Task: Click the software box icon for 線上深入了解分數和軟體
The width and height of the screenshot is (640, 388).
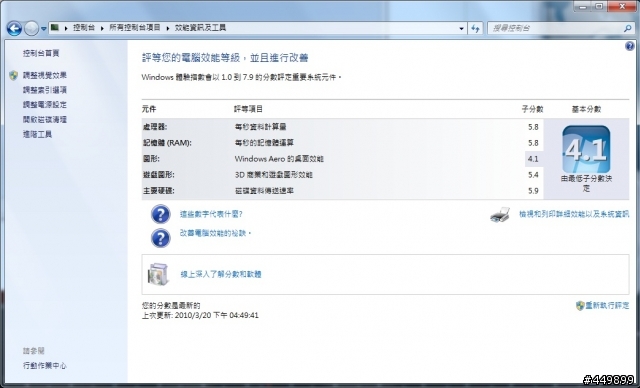Action: click(158, 274)
